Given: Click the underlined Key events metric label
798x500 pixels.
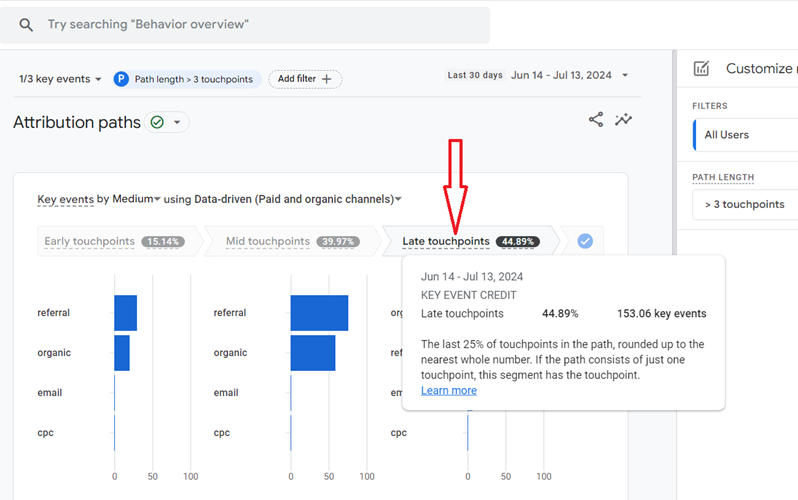Looking at the screenshot, I should coord(65,199).
